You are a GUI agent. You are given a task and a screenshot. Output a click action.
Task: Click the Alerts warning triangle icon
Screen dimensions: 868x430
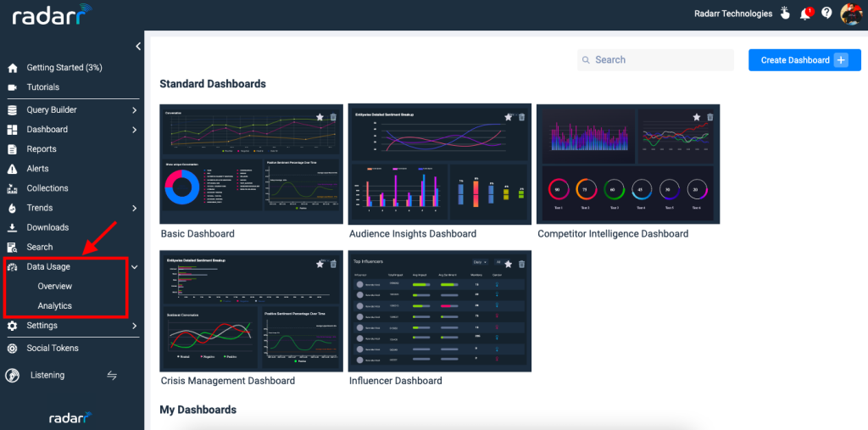point(13,169)
